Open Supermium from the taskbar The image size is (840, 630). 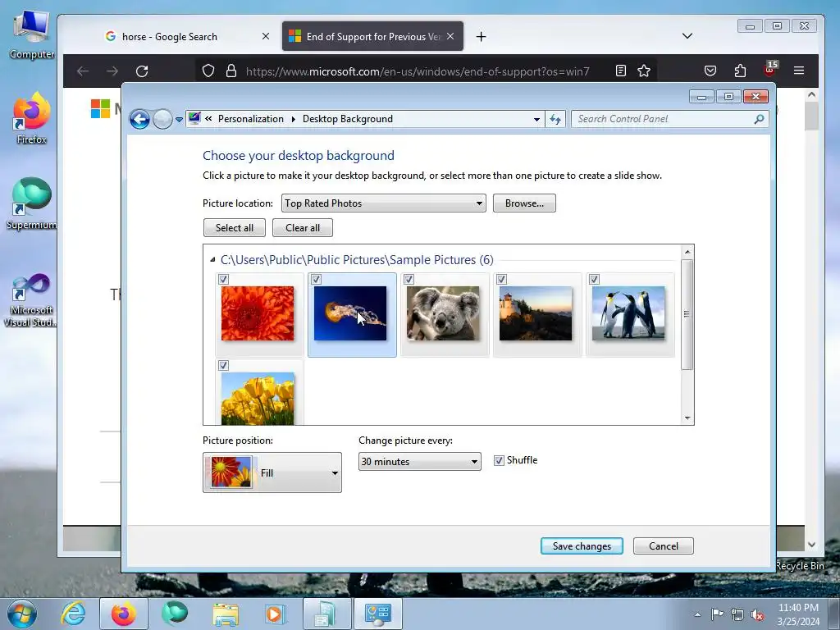[175, 614]
